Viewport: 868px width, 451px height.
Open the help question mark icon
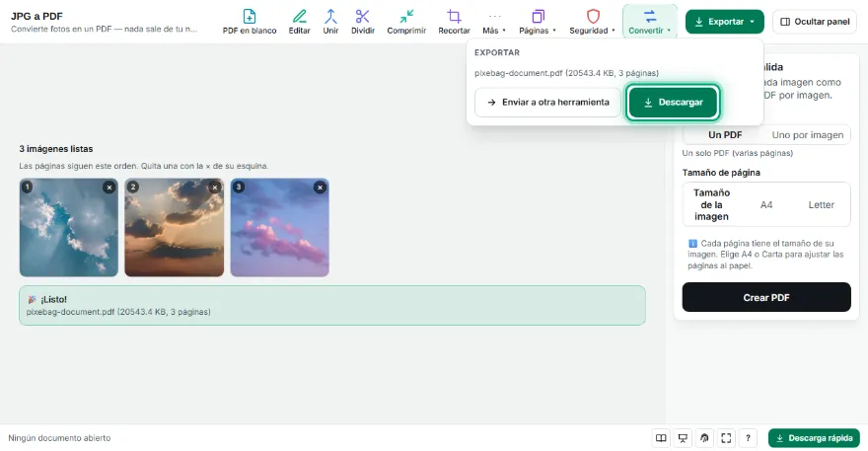[x=748, y=438]
